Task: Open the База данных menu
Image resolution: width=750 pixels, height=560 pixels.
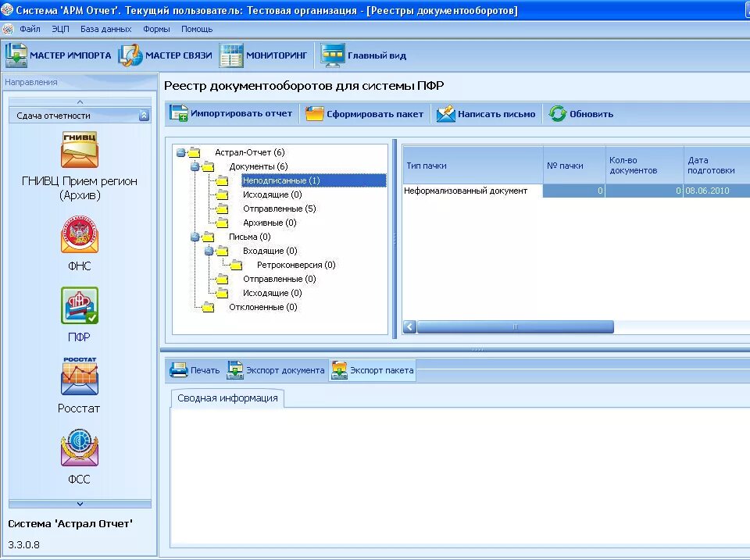Action: [x=105, y=29]
